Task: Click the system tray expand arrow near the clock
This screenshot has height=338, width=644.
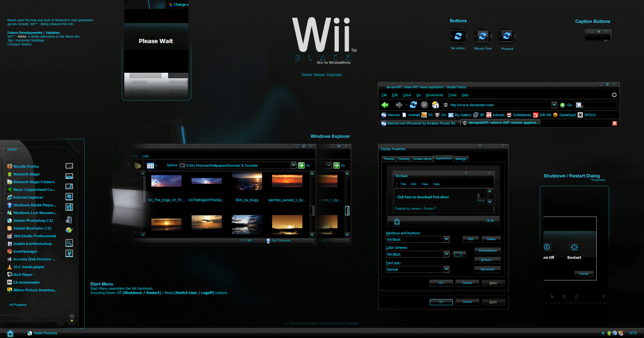Action: point(603,333)
